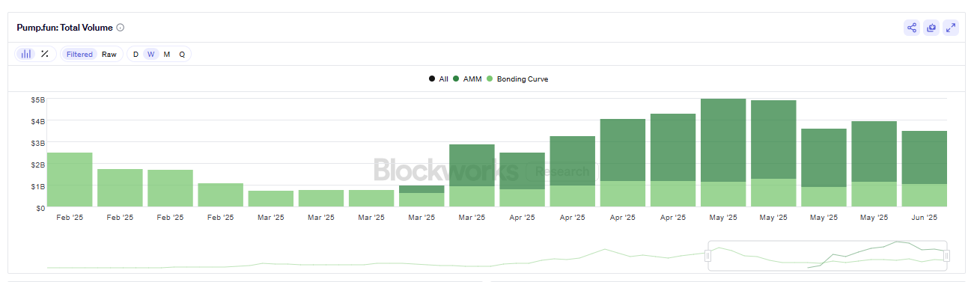Toggle the AMM series in legend
Screen dimensions: 980x282
[467, 79]
